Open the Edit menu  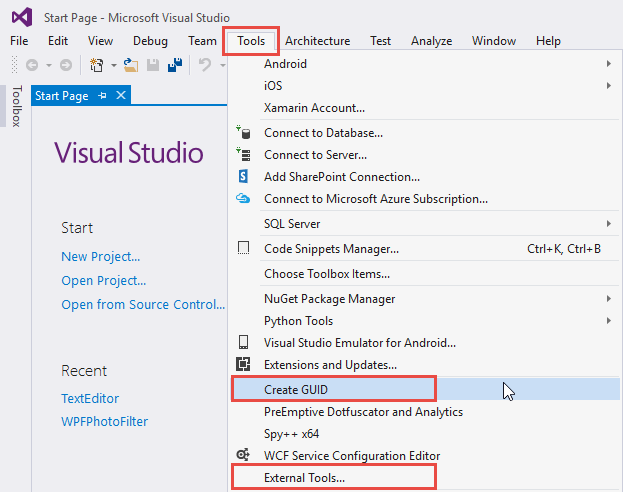point(58,41)
